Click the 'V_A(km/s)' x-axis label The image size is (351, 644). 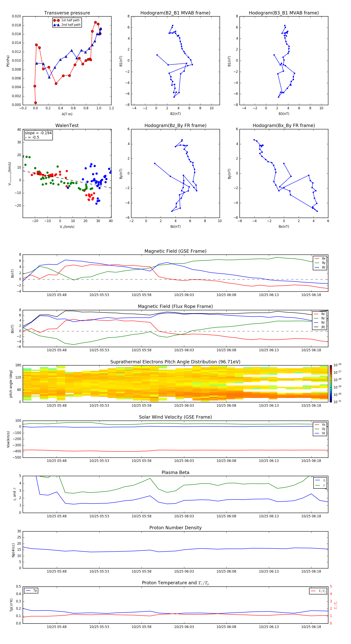point(67,227)
